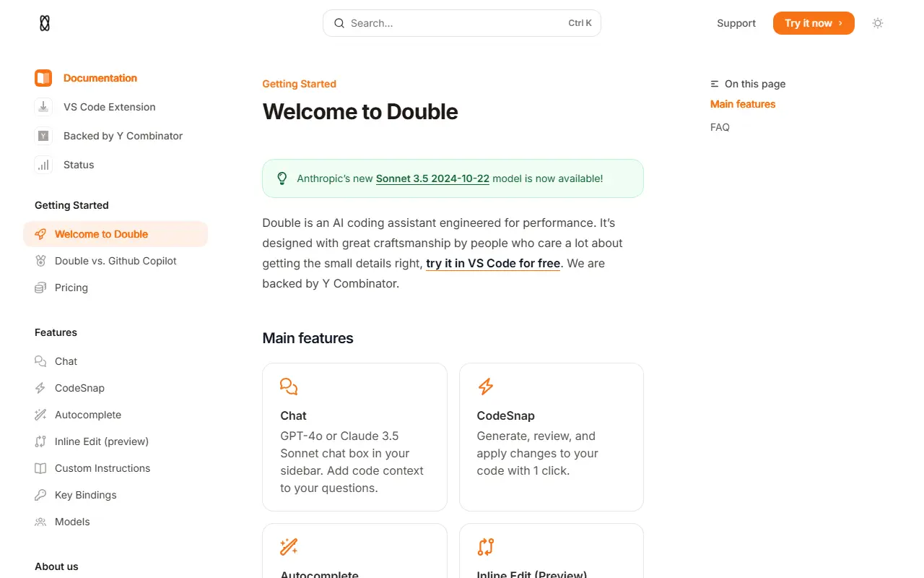Screen dimensions: 924x578
Task: Click try it in VS Code for free link
Action: tap(493, 264)
